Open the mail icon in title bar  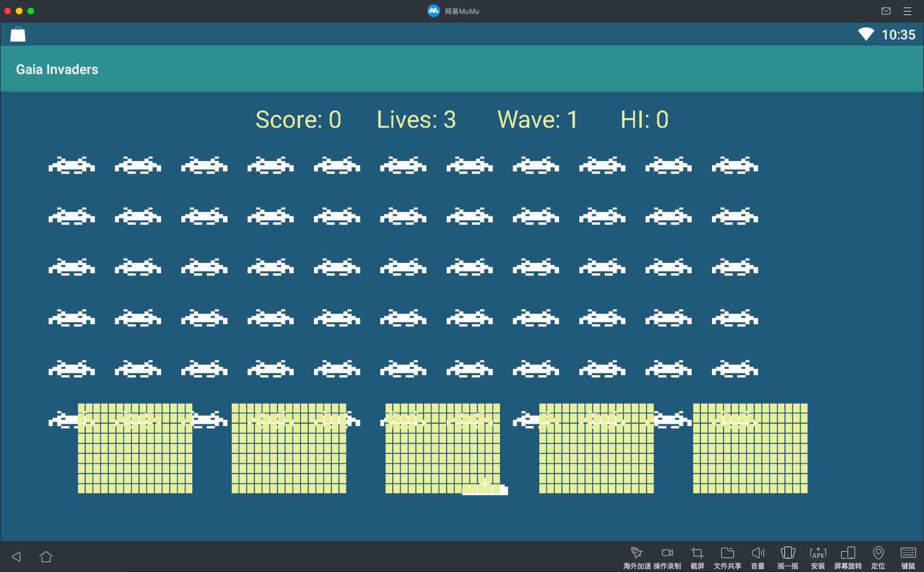click(x=886, y=11)
